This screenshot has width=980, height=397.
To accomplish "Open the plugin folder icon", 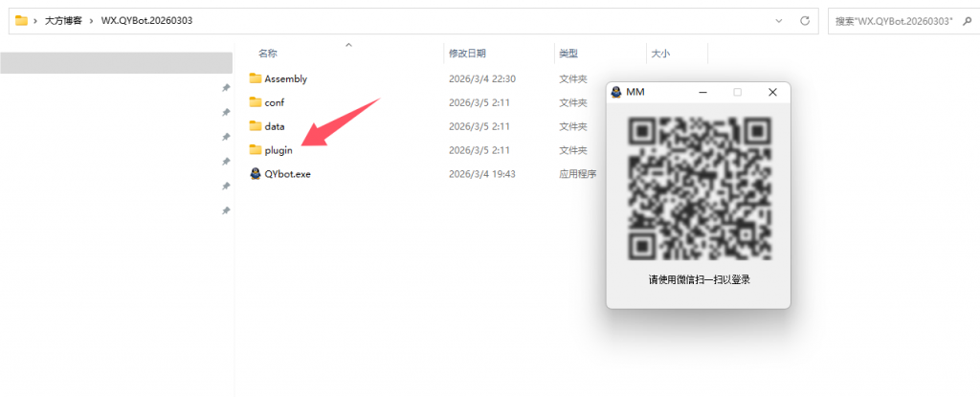I will click(255, 149).
